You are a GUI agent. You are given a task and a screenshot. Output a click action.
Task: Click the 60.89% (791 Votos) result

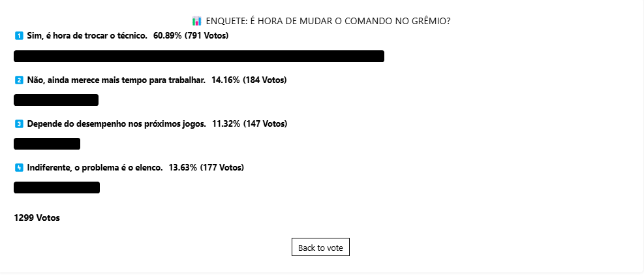191,36
